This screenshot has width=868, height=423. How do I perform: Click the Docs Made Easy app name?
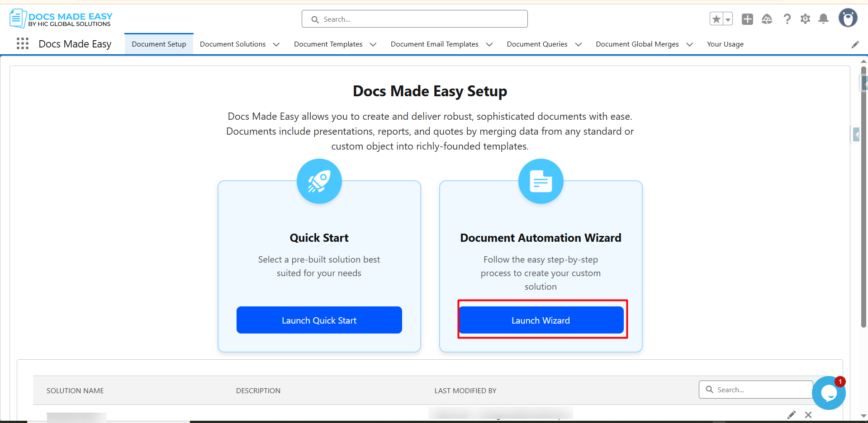coord(75,44)
